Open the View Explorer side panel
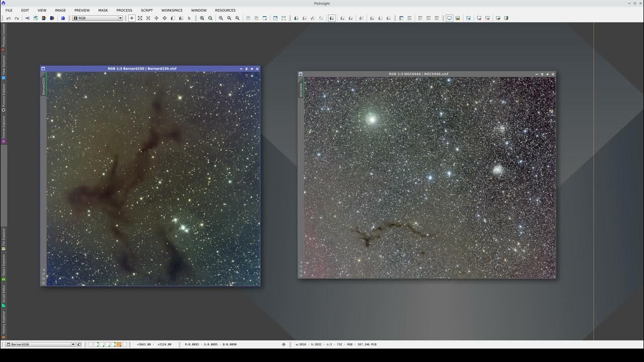The image size is (644, 362). coord(4,67)
